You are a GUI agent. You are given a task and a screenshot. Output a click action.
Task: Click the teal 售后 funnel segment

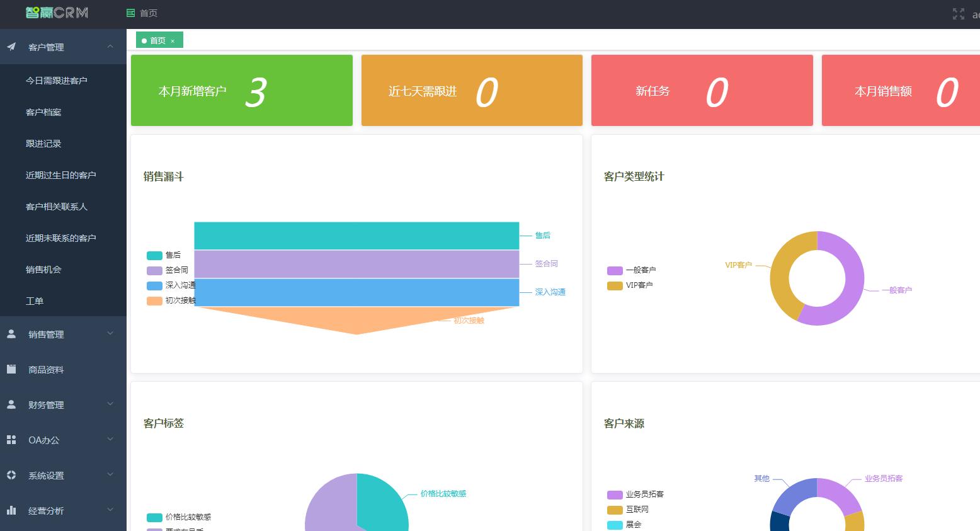[x=356, y=236]
